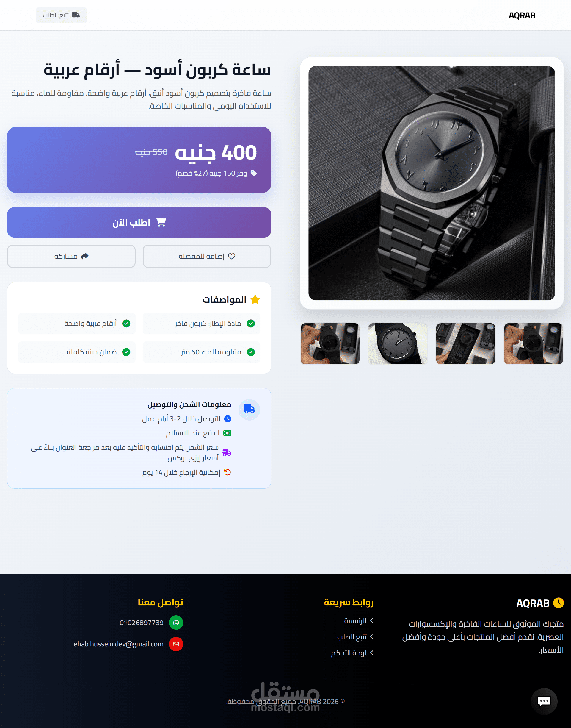
Task: Click the yellow clock logo near AQRAB footer
Action: click(x=558, y=603)
